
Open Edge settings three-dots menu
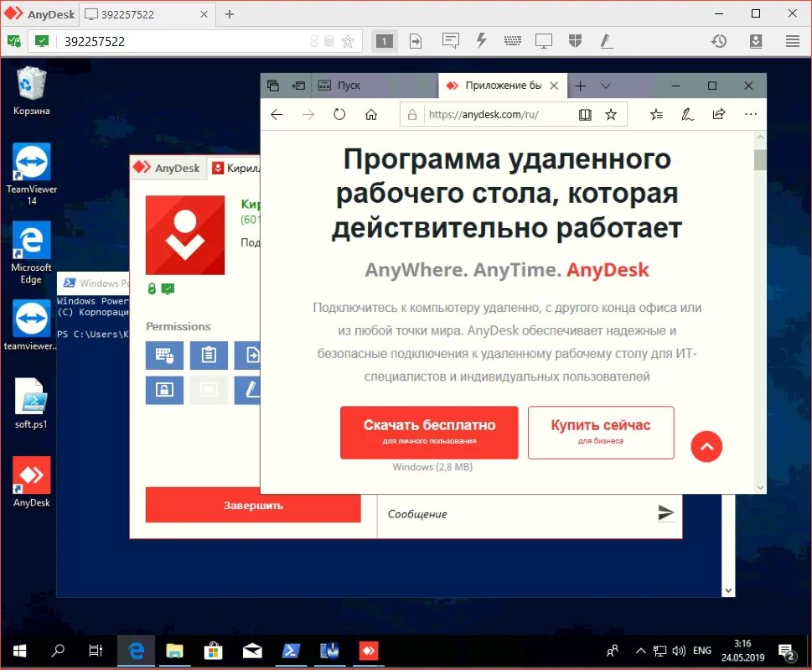tap(750, 114)
